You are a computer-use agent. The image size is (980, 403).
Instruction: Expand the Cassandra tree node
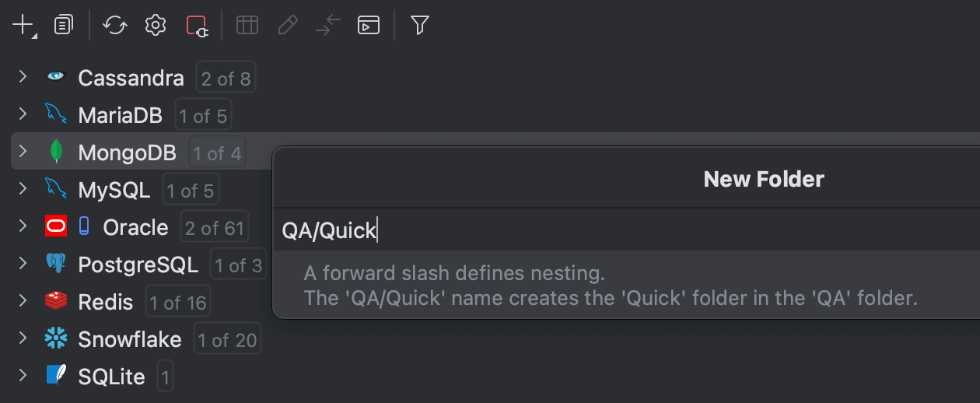point(23,78)
